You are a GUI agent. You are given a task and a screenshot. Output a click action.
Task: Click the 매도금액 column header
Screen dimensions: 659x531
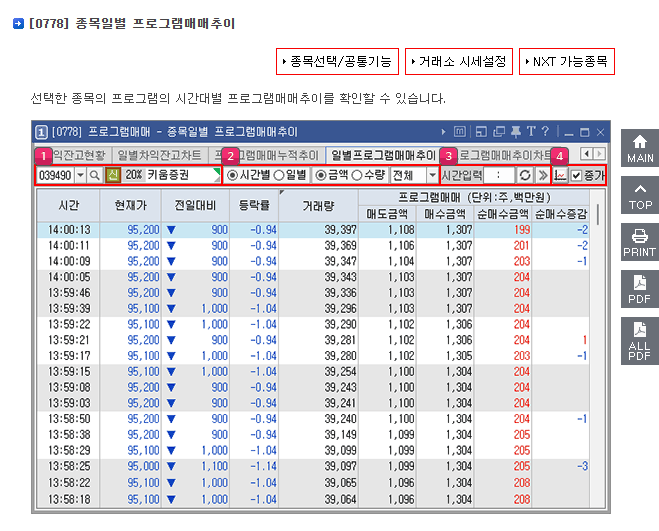click(387, 214)
